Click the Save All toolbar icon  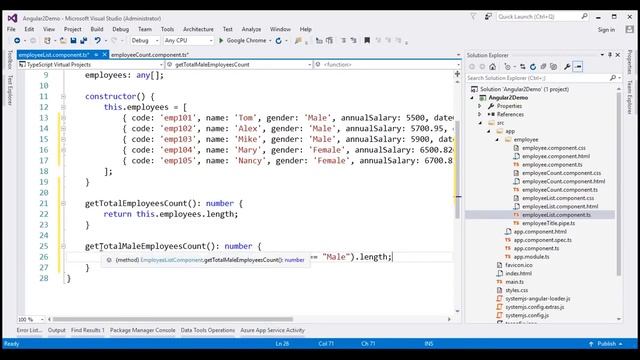pos(84,40)
